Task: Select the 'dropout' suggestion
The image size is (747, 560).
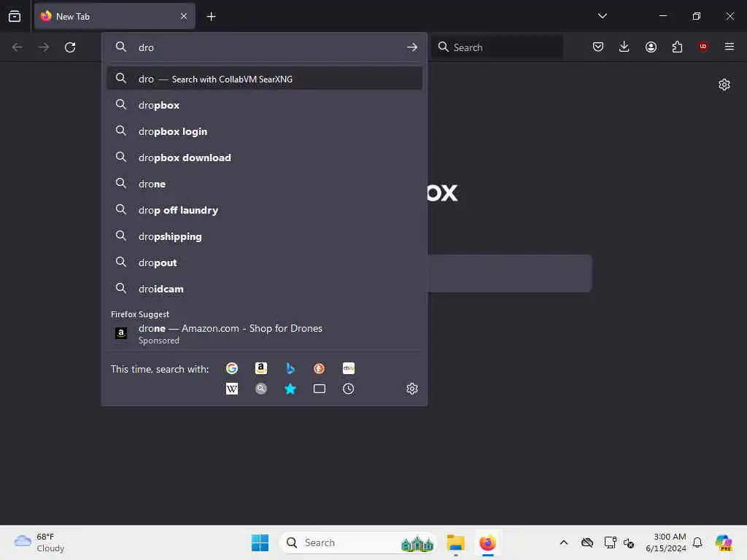Action: 264,262
